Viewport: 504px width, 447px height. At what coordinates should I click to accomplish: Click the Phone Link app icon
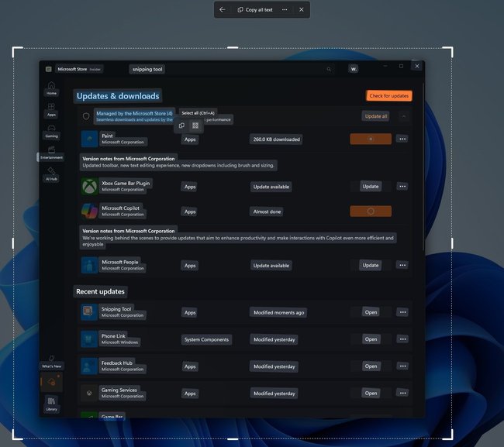[89, 339]
